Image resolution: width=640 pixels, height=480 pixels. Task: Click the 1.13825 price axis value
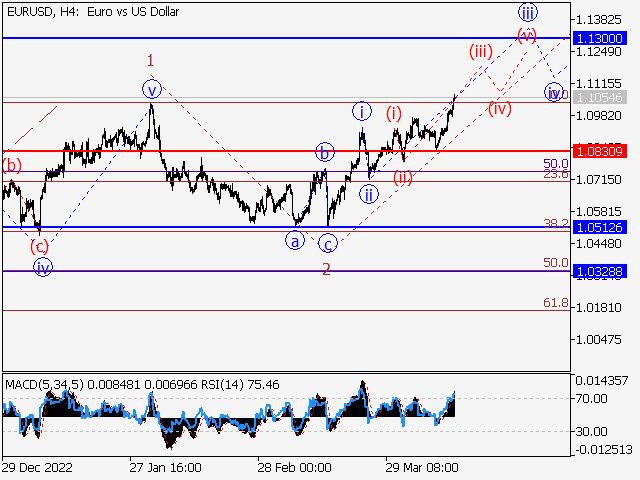point(598,20)
